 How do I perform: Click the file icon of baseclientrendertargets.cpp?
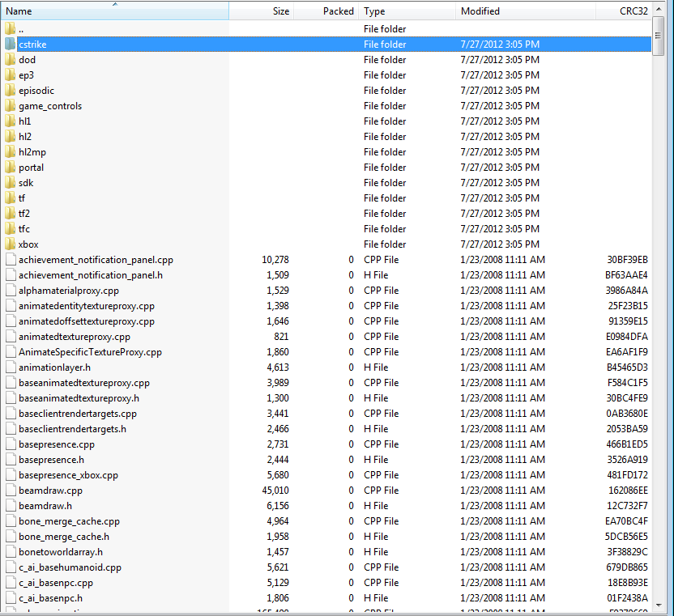tap(11, 414)
